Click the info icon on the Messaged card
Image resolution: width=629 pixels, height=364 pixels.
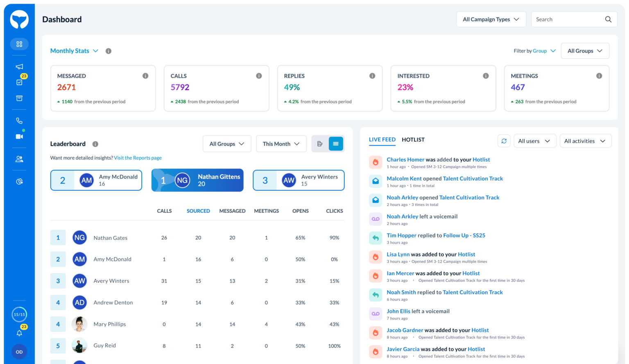pos(145,76)
